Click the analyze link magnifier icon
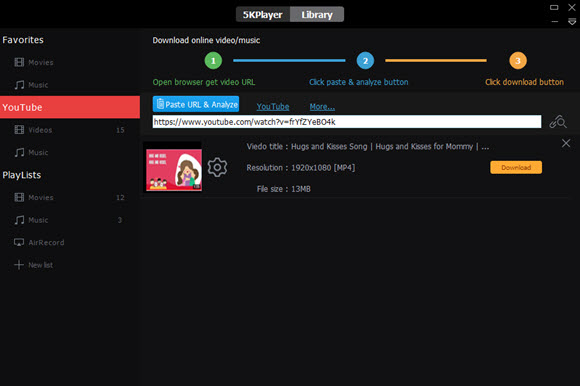Viewport: 580px width, 386px height. tap(558, 122)
